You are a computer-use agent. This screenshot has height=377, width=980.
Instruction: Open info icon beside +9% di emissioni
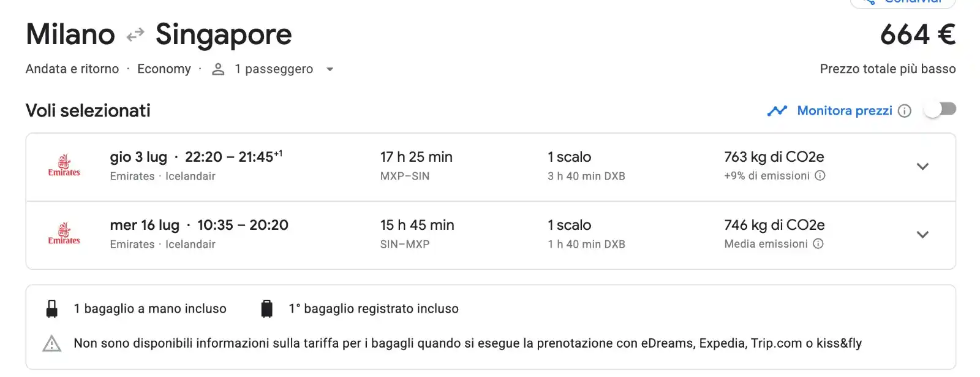click(820, 175)
